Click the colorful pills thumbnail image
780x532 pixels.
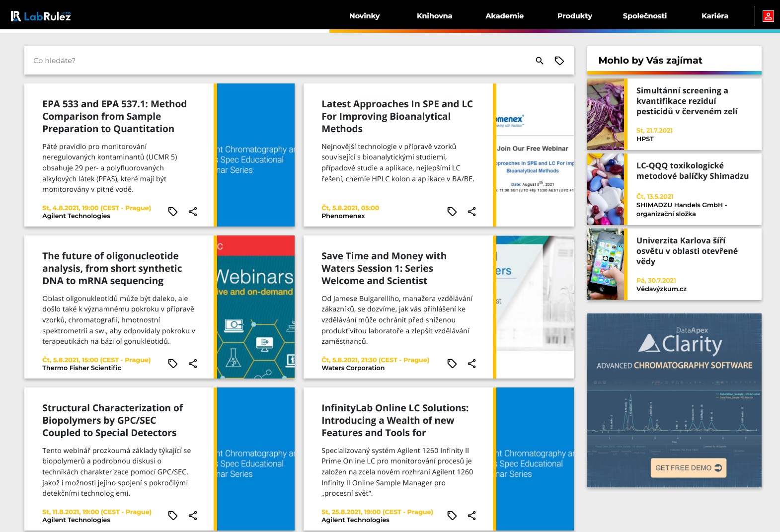coord(605,189)
